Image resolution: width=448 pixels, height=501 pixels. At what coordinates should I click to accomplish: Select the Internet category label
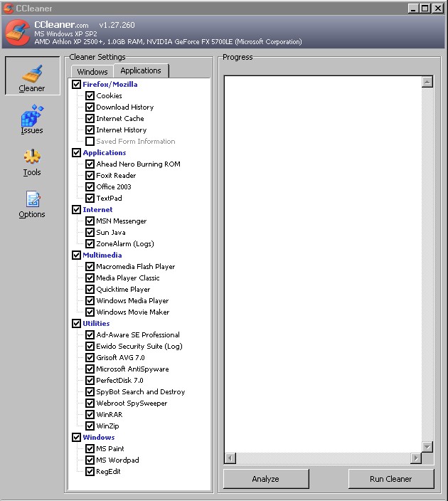(x=97, y=210)
